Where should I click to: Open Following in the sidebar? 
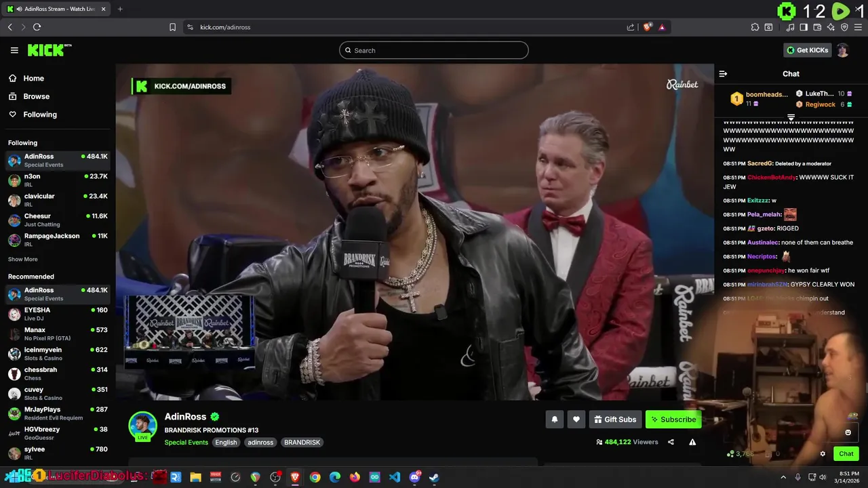coord(40,115)
